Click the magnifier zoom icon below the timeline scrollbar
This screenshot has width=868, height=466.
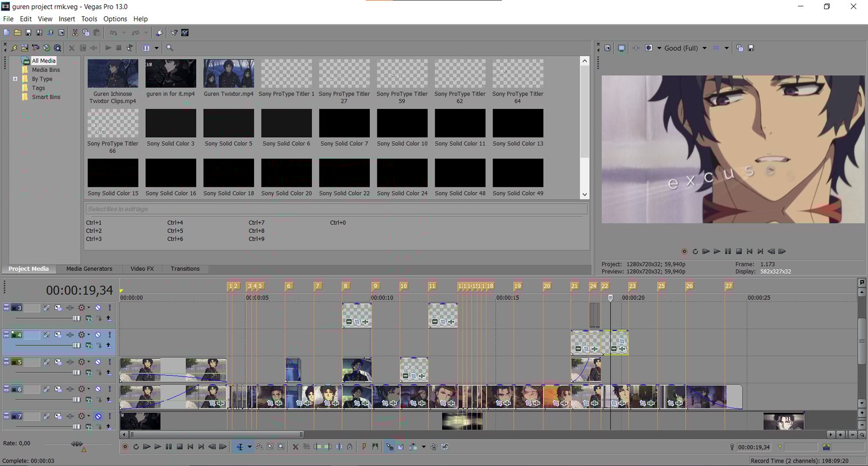(862, 434)
